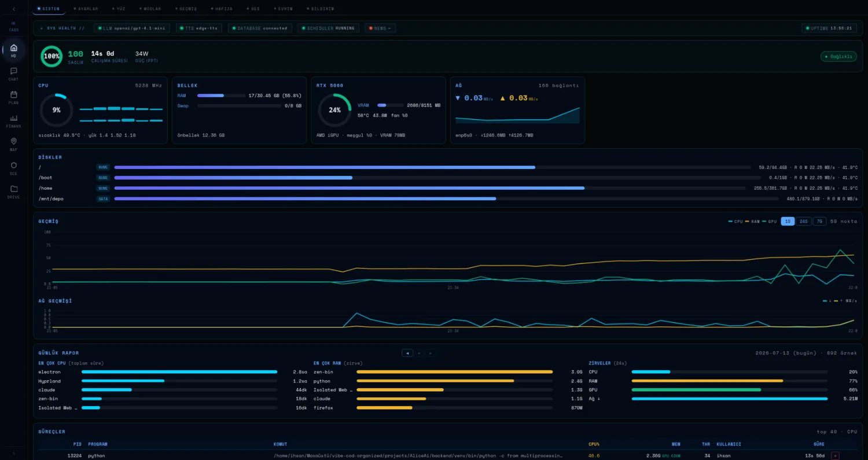Toggle the CPU series in history legend

735,222
